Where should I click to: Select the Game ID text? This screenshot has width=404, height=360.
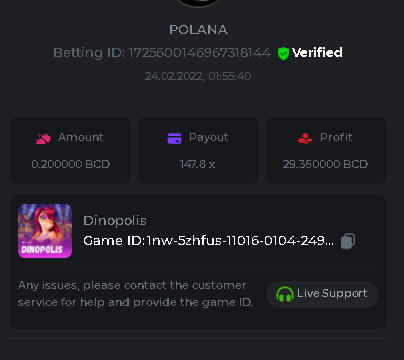(208, 240)
